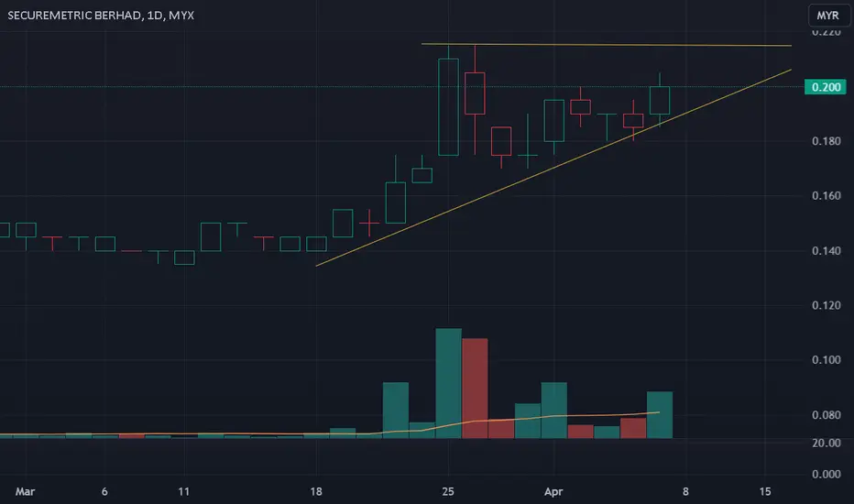Click the tall red volume bar
Screen dimensions: 854x504
click(475, 389)
